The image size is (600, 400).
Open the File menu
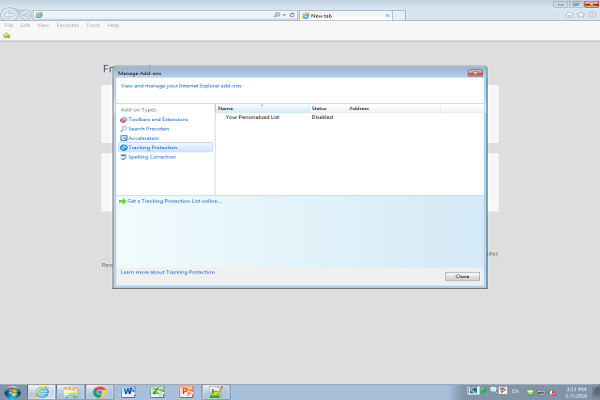(x=9, y=25)
